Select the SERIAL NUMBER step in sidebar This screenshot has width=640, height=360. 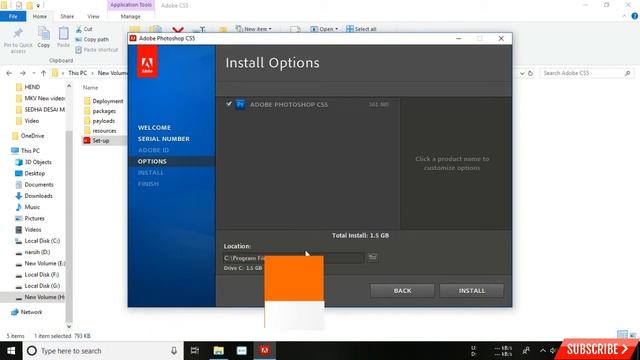coord(164,139)
